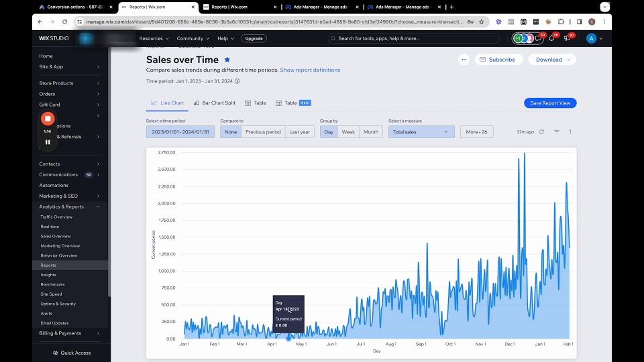
Task: Click the Subscribe button
Action: [498, 60]
